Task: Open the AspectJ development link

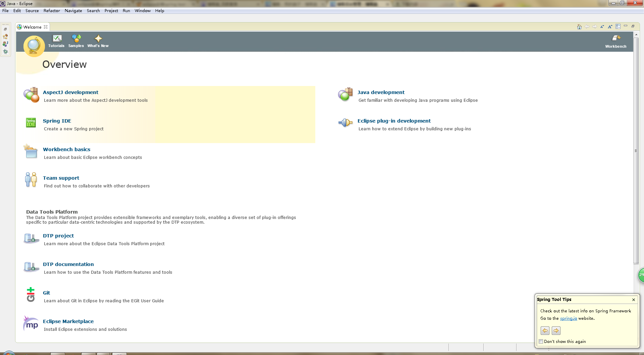Action: pyautogui.click(x=70, y=92)
